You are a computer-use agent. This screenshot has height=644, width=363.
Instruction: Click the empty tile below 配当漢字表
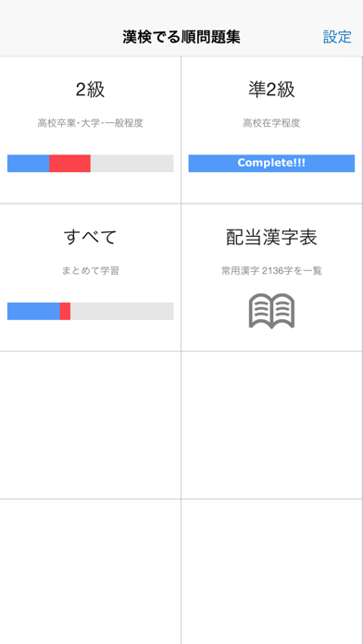pyautogui.click(x=271, y=425)
